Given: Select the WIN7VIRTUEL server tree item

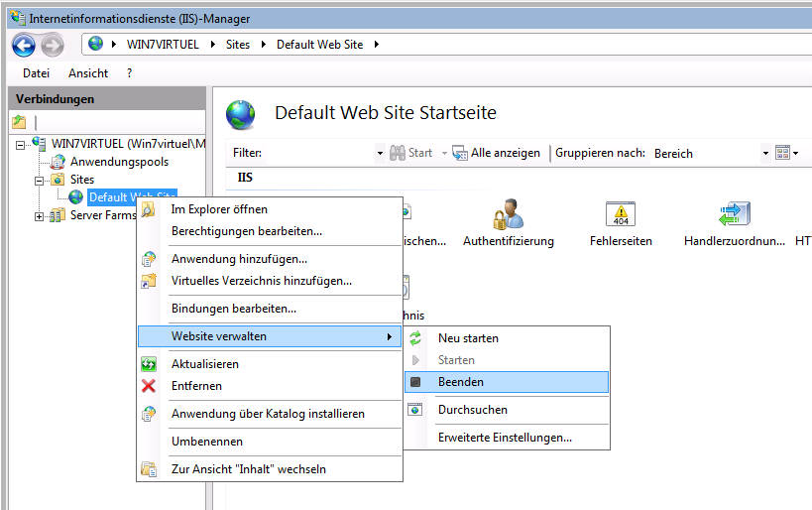Looking at the screenshot, I should (x=128, y=144).
